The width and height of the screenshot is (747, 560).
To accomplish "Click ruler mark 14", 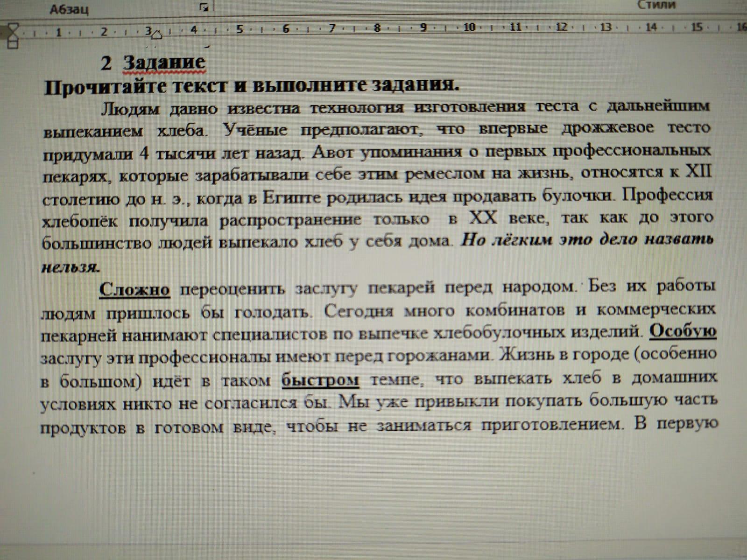I will tap(651, 27).
